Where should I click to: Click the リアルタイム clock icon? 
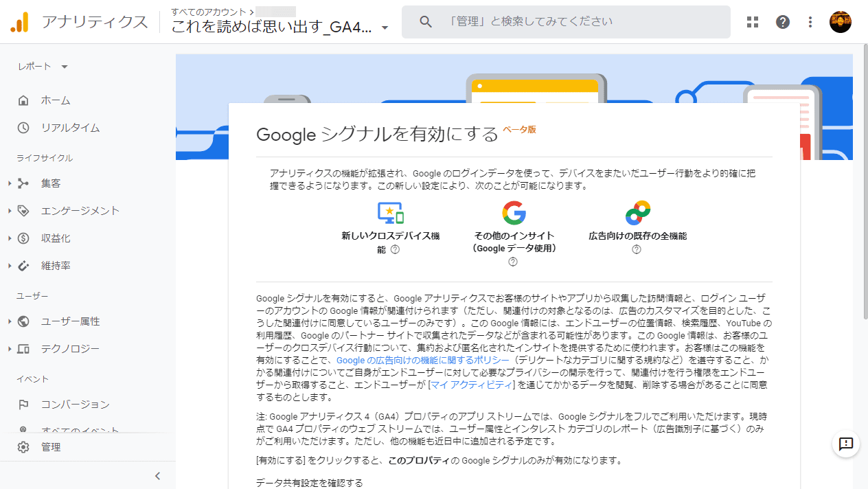23,128
